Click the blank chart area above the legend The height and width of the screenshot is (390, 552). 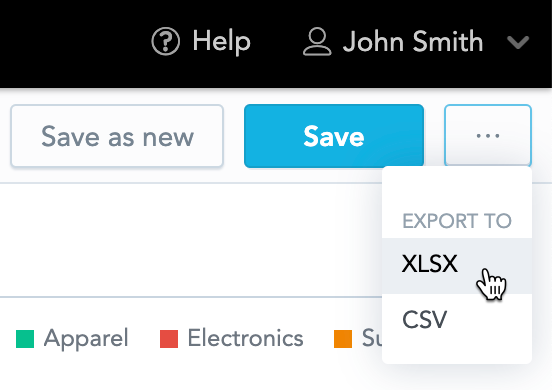(x=190, y=239)
